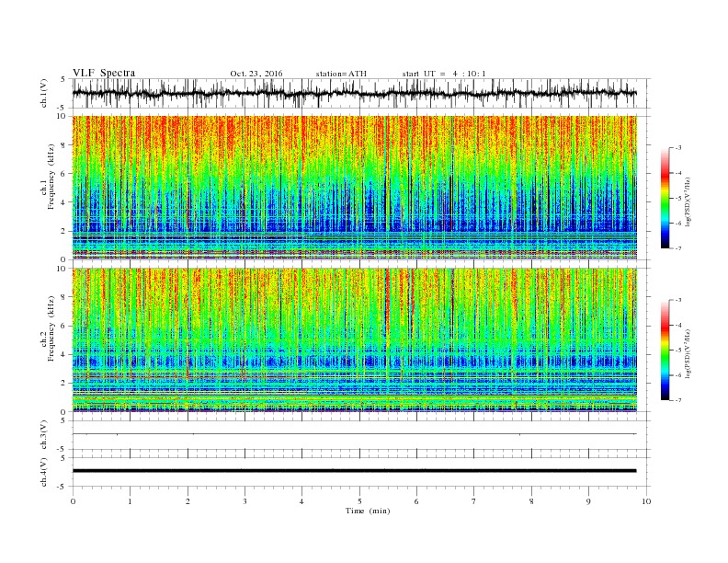Click the ch.1 PSD color scale bar
The width and height of the screenshot is (728, 563).
click(x=665, y=199)
